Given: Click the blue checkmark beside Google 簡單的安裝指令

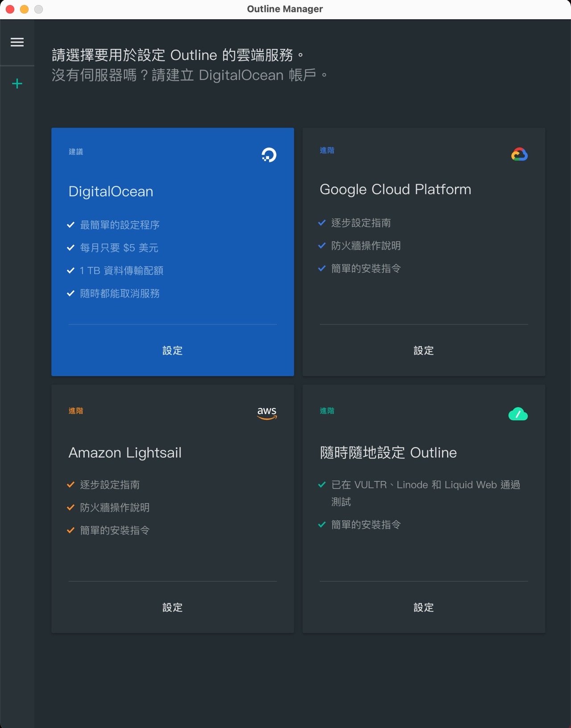Looking at the screenshot, I should coord(322,268).
